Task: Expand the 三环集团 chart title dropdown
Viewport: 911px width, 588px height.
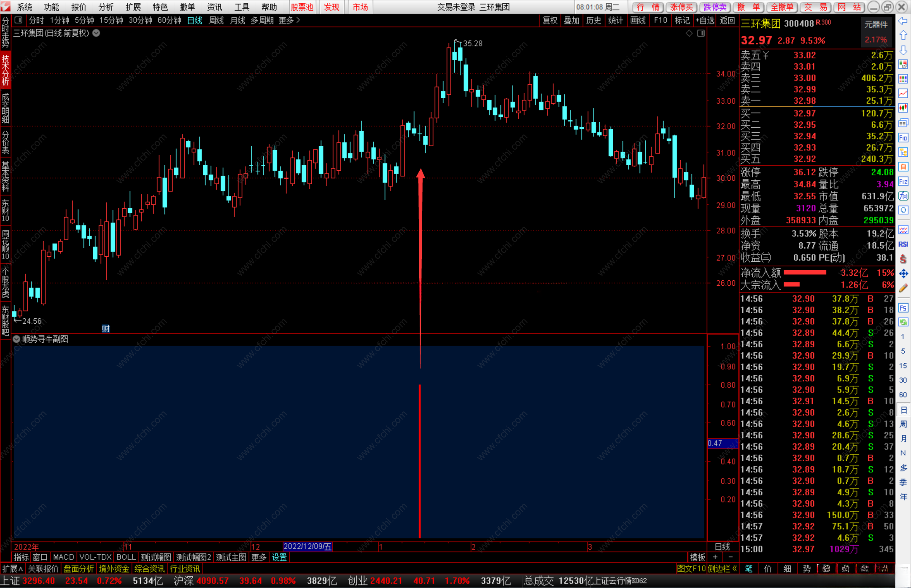Action: (x=97, y=33)
